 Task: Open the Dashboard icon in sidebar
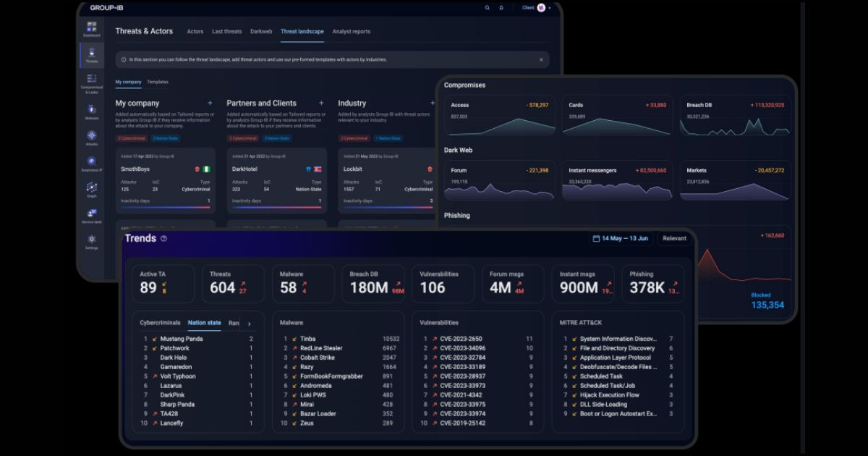pos(92,28)
